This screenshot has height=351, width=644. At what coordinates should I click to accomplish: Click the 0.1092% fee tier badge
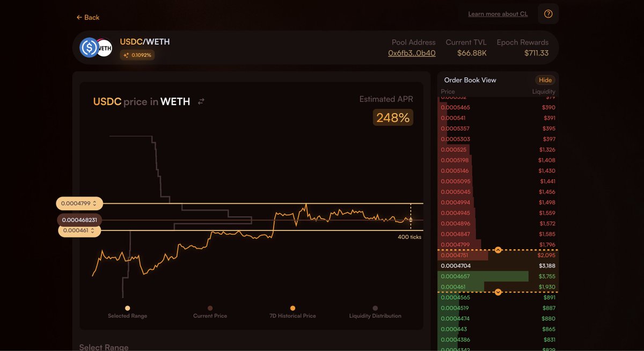[x=137, y=55]
